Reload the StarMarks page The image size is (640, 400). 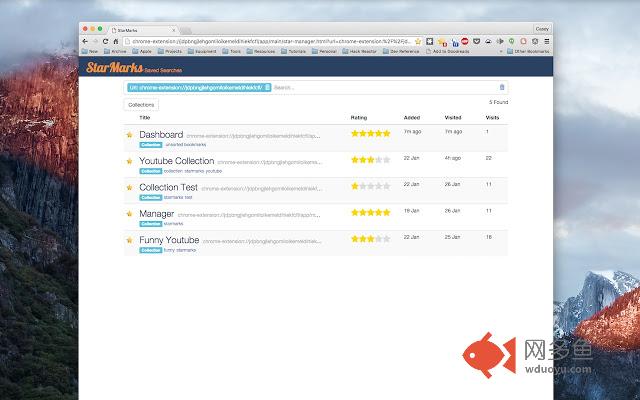(x=105, y=41)
